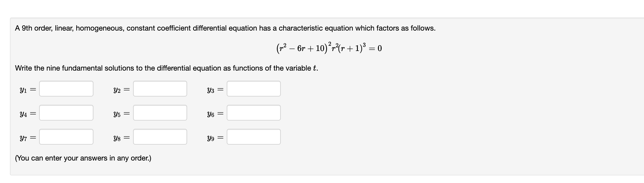Screen dimensions: 644x183
Task: Click the y9 label text
Action: coord(211,138)
